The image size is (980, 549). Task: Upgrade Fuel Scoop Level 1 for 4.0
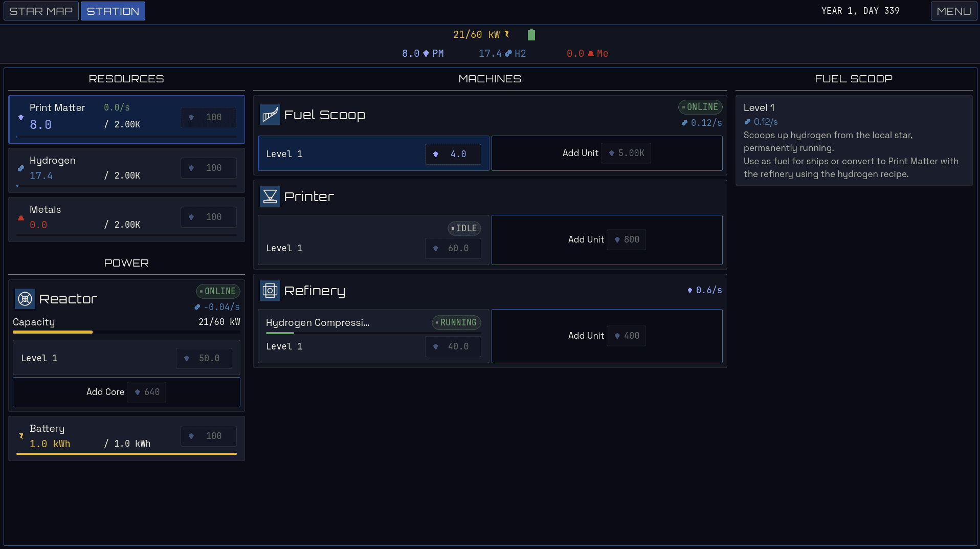click(x=453, y=154)
